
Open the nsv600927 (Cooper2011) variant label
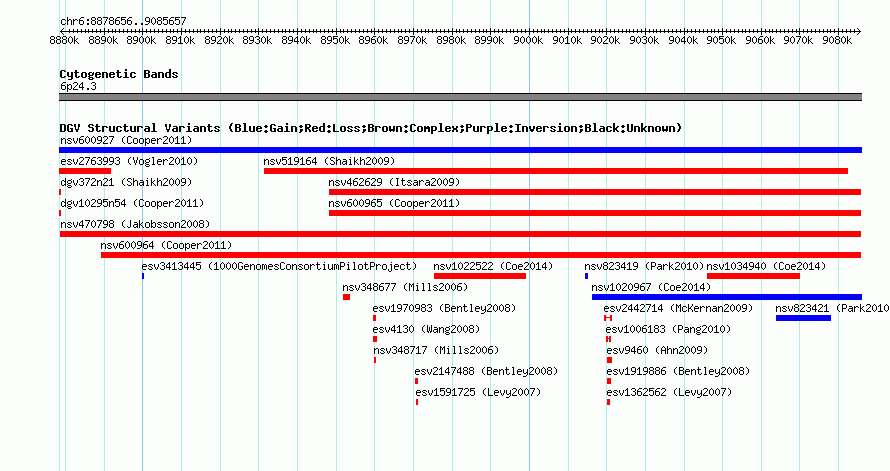point(126,140)
